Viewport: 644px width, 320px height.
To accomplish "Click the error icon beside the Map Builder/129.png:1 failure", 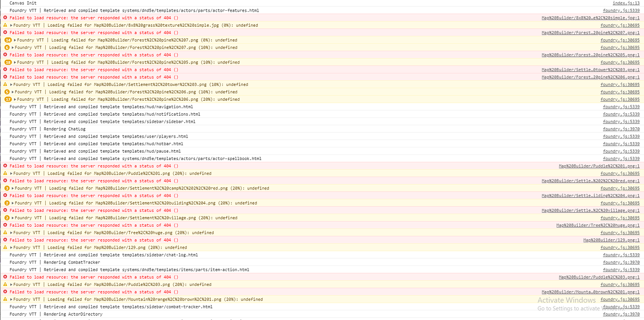I will 5,240.
